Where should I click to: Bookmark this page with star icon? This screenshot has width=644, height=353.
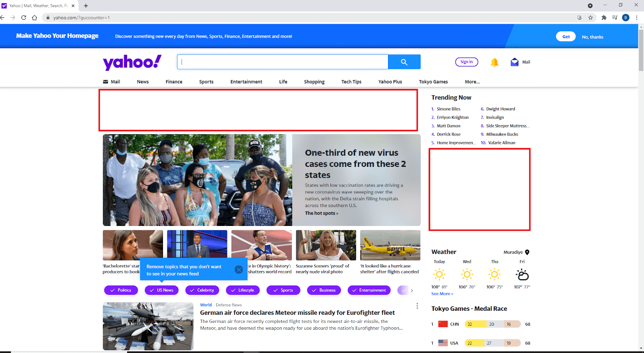click(x=590, y=18)
